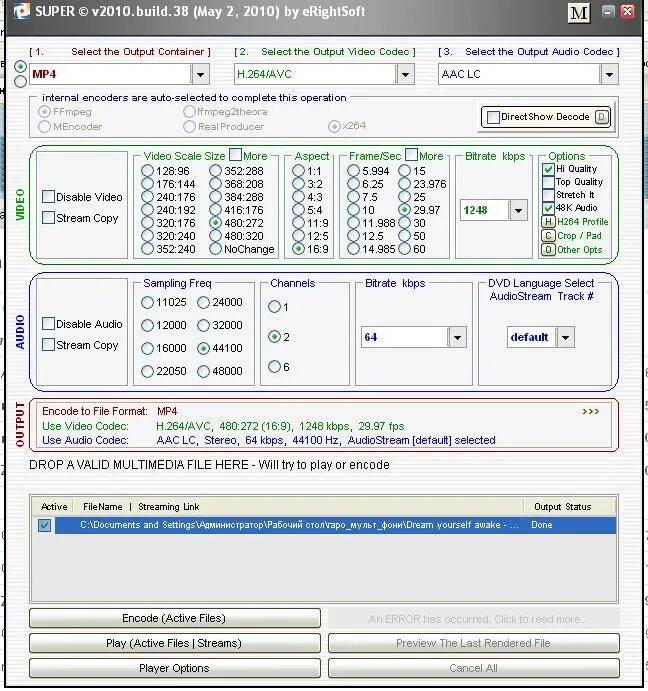This screenshot has width=648, height=691.
Task: Click Encode (Active Files) button
Action: pyautogui.click(x=175, y=618)
